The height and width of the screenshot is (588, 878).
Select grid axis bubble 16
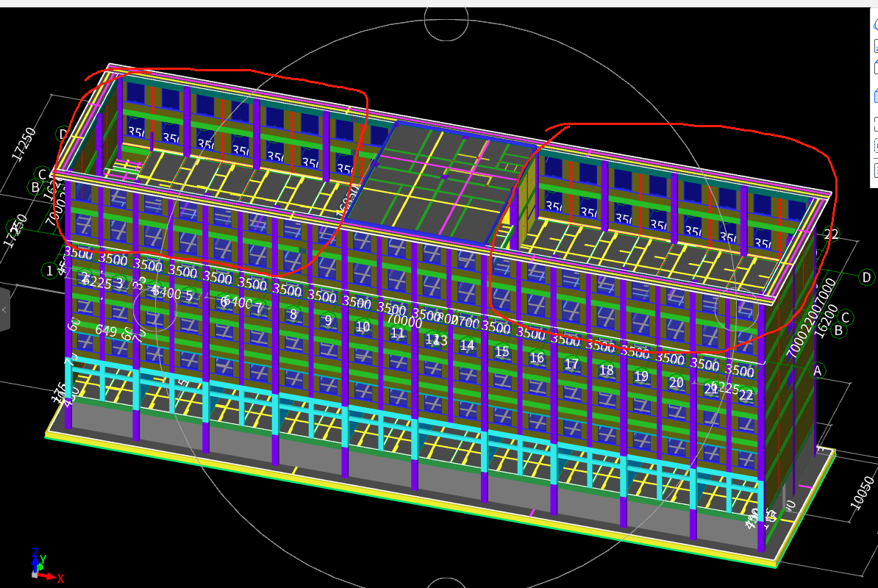tap(536, 358)
